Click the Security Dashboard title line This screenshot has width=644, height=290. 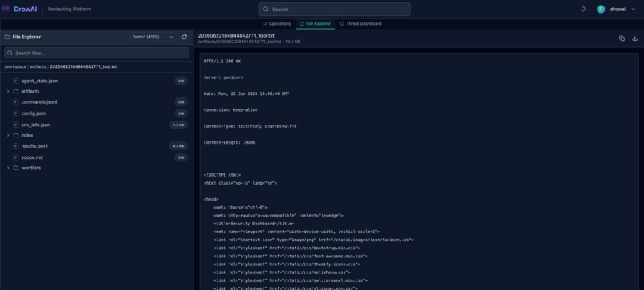point(254,224)
